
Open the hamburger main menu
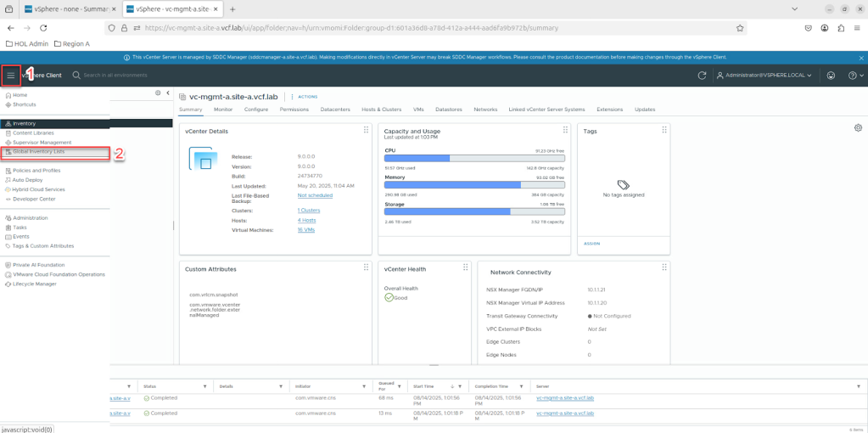pyautogui.click(x=10, y=76)
